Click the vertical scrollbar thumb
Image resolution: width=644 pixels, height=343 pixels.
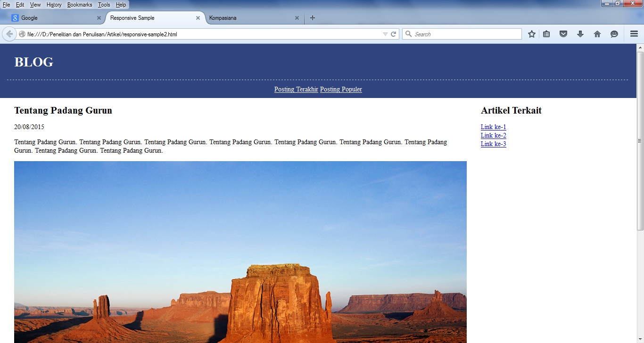click(640, 140)
